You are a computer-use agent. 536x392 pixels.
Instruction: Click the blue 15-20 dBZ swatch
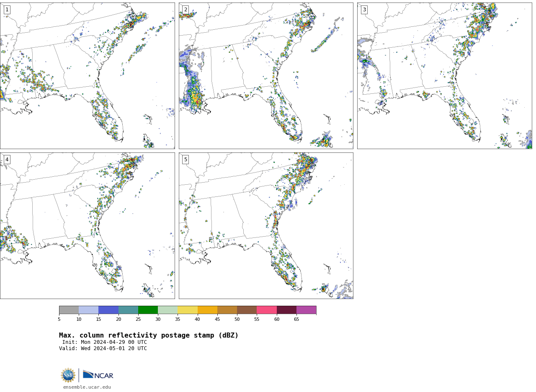click(x=108, y=310)
